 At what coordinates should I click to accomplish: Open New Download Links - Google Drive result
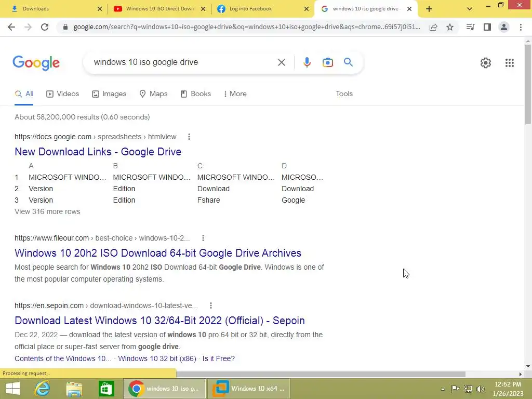(x=98, y=152)
